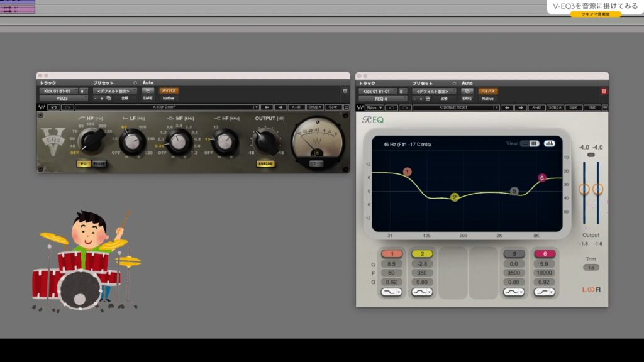The width and height of the screenshot is (644, 362).
Task: Open Default Preset dropdown in REQ plugin
Action: coord(457,107)
